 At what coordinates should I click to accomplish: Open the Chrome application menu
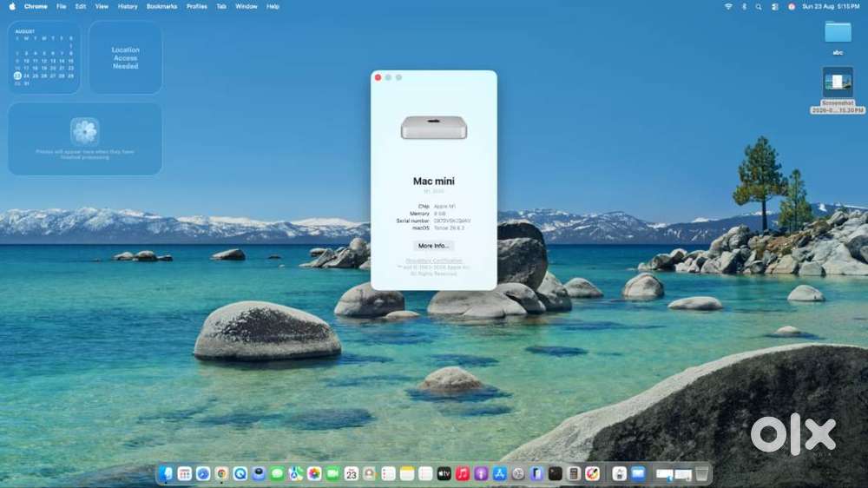(x=36, y=7)
